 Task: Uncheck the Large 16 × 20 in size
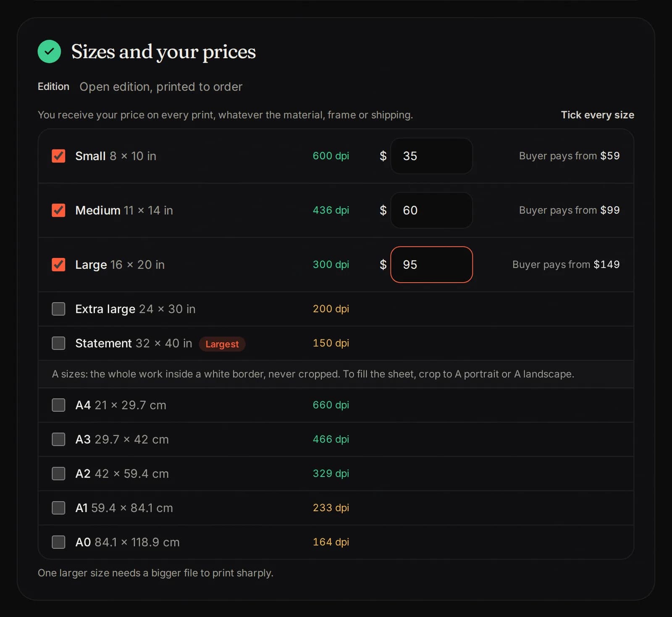pyautogui.click(x=58, y=265)
